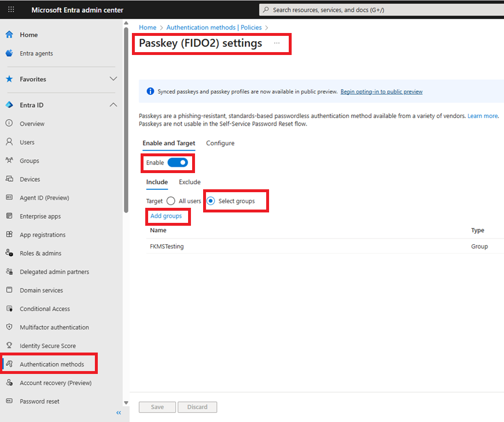Screen dimensions: 504x422
Task: Click the Favorites star icon
Action: pyautogui.click(x=9, y=79)
